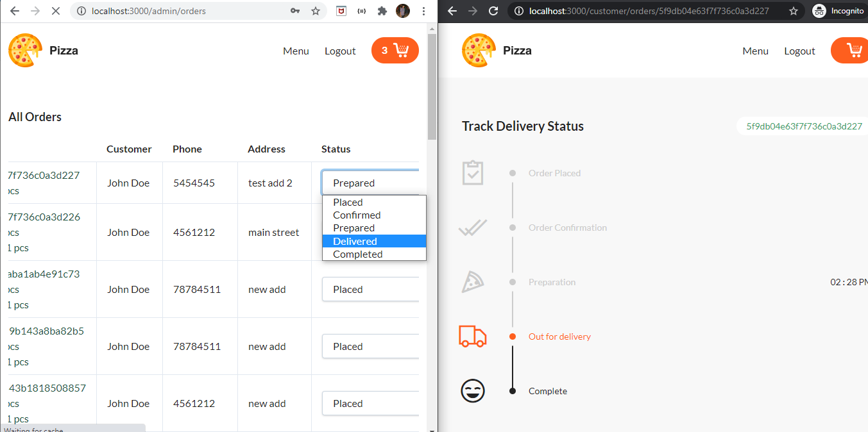The image size is (868, 432).
Task: Open Menu in the customer window
Action: click(x=755, y=51)
